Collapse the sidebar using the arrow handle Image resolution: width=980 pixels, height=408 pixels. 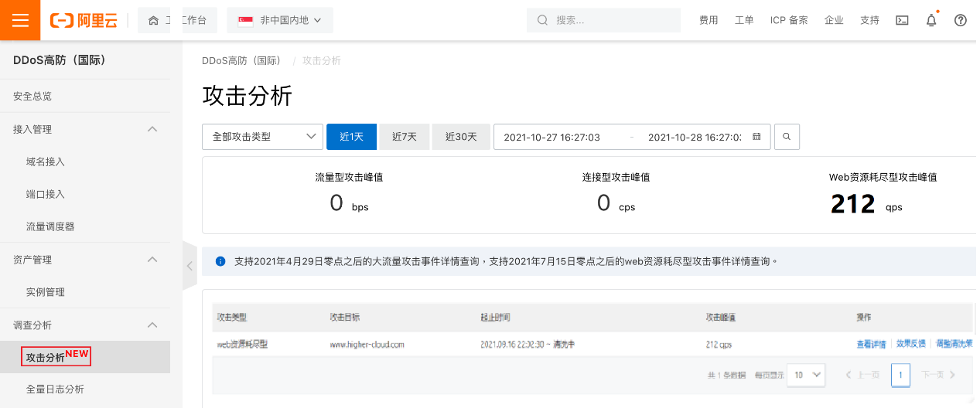(x=190, y=266)
